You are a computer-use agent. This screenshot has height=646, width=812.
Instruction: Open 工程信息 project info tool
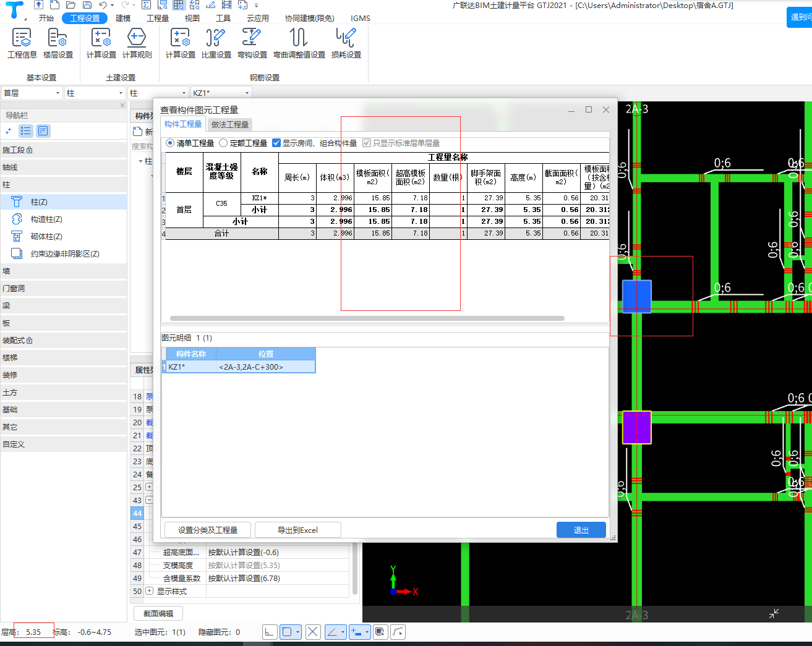[22, 43]
